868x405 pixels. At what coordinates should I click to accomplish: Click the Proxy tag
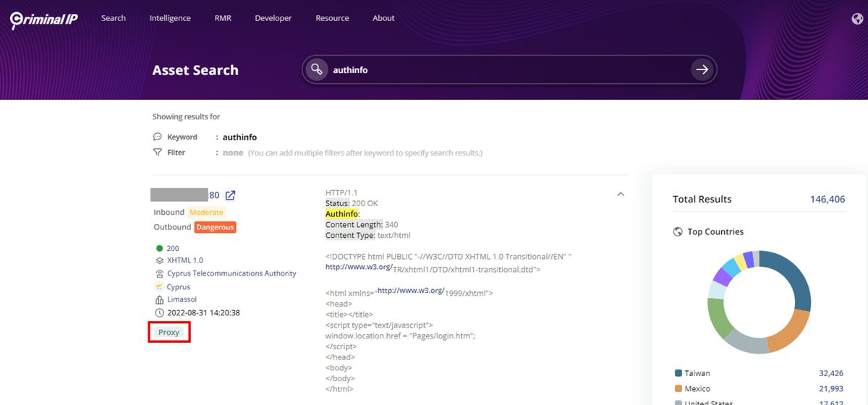point(169,333)
